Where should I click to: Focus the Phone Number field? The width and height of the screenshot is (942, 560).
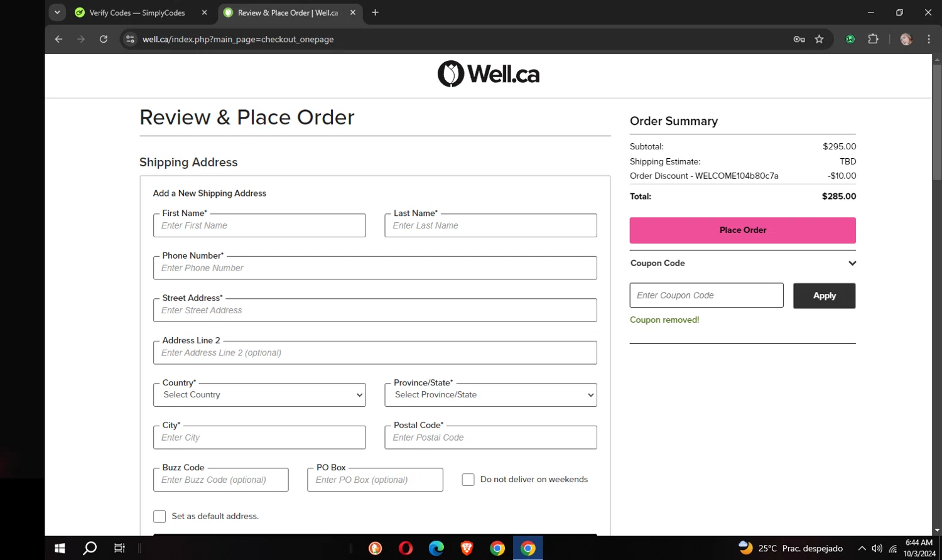tap(375, 268)
